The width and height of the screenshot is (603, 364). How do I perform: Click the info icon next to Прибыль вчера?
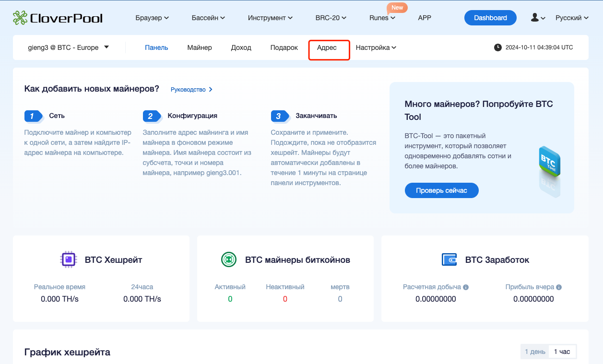pyautogui.click(x=559, y=287)
